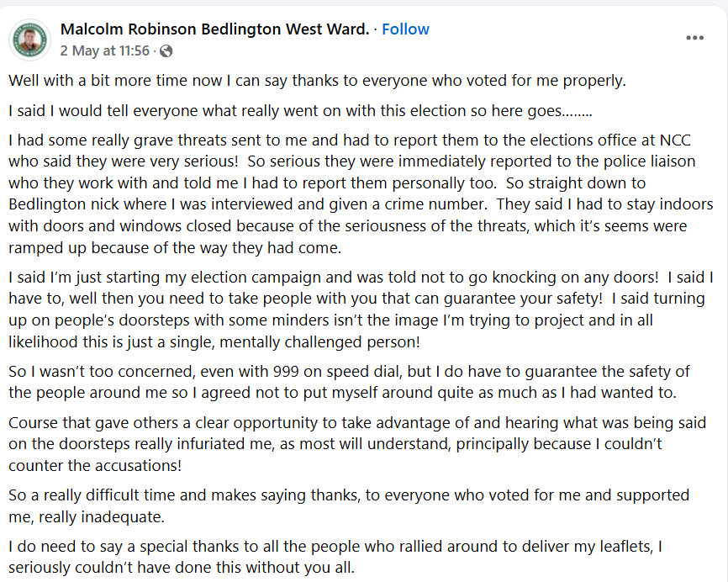Click the line 'I said I would tell everyone'

pyautogui.click(x=300, y=111)
